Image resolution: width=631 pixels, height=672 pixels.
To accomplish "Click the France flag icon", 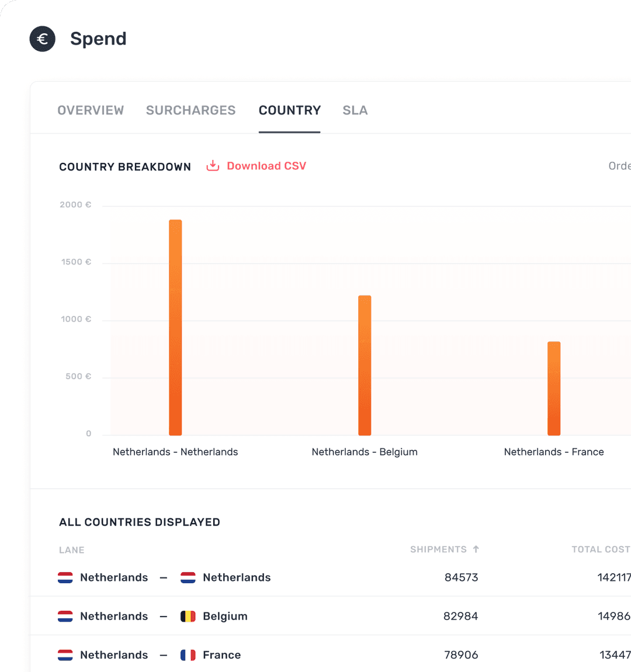I will 188,655.
